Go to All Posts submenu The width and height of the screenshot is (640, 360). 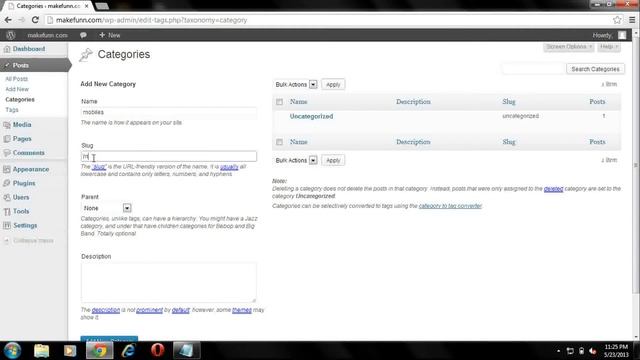pyautogui.click(x=17, y=79)
